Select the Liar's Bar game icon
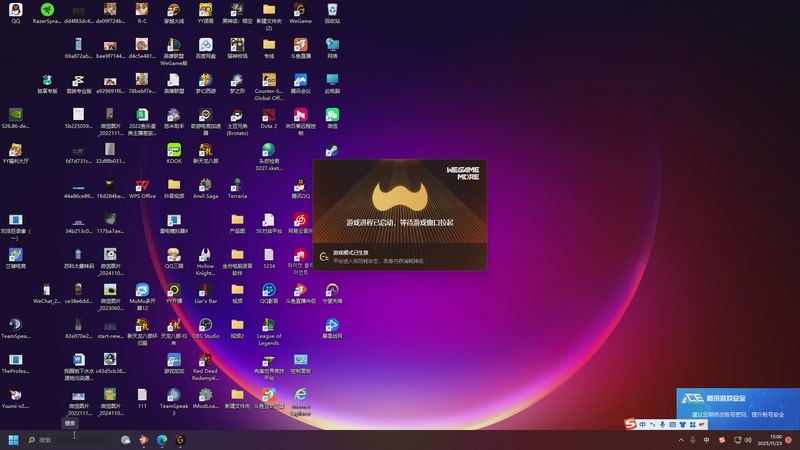Viewport: 800px width, 450px height. point(206,294)
